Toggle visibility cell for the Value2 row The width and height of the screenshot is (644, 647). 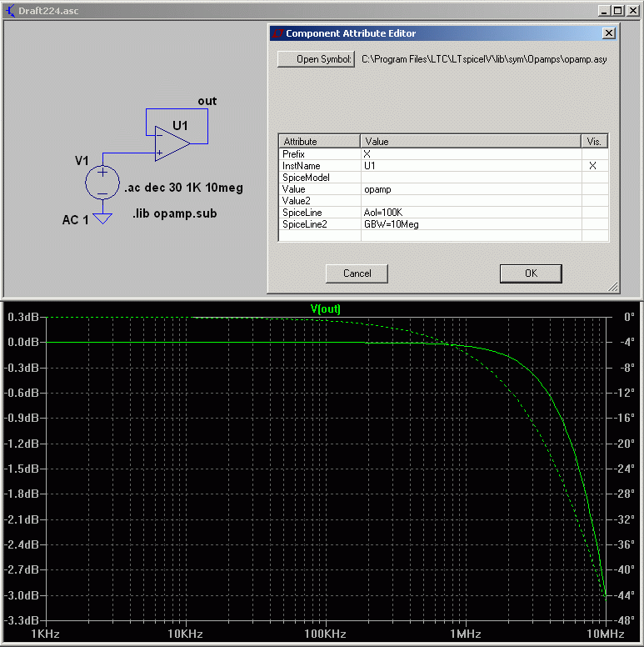coord(595,201)
